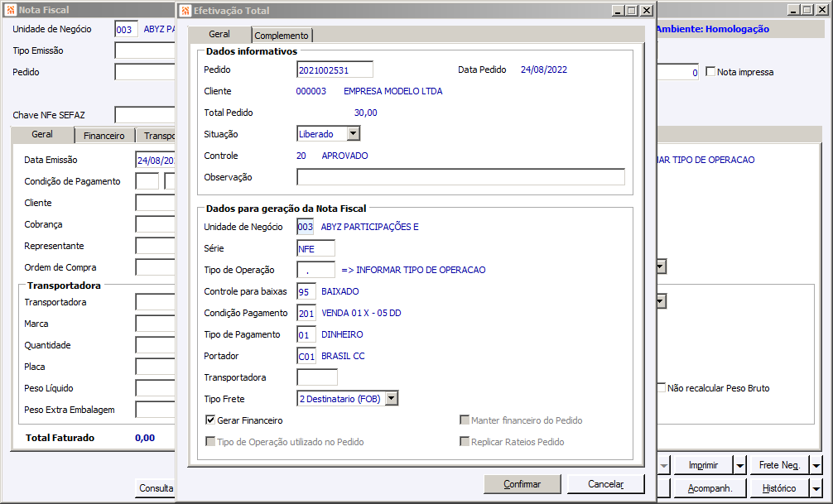Select Geral tab in Efetivação Total

pos(219,34)
